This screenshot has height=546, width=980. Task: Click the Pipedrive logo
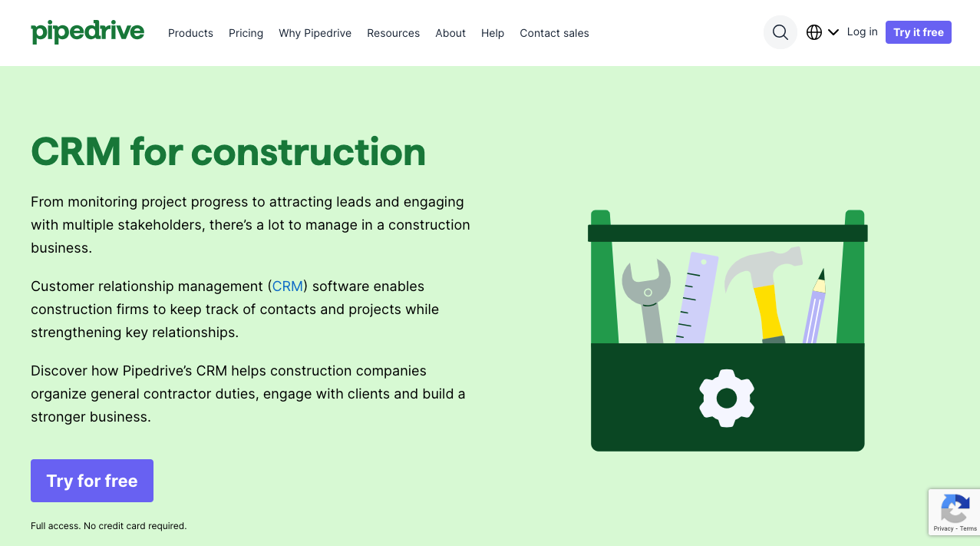pos(87,32)
